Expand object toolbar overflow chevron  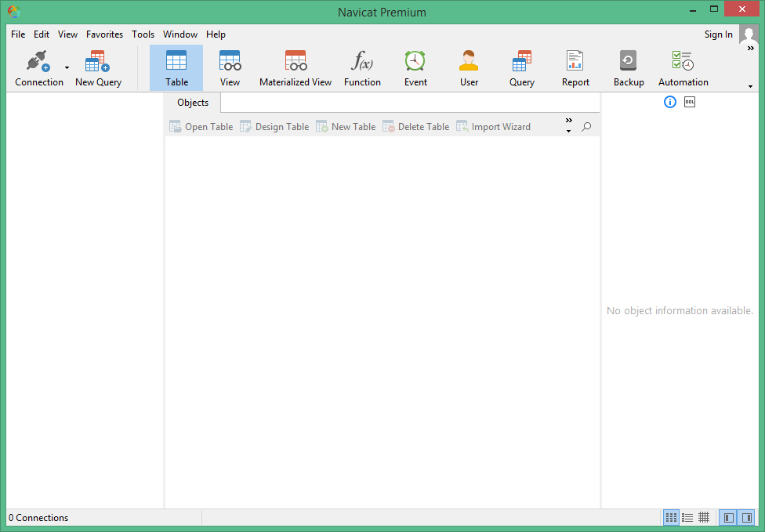pos(568,121)
